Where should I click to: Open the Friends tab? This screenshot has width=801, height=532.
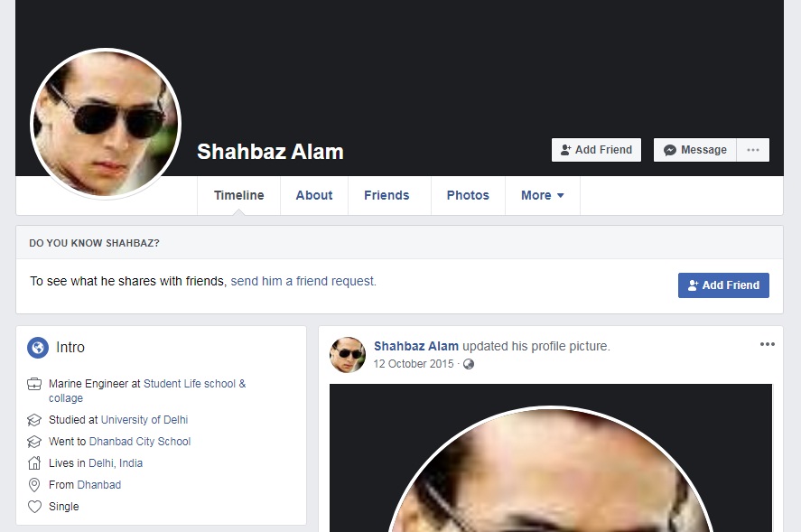pyautogui.click(x=387, y=195)
